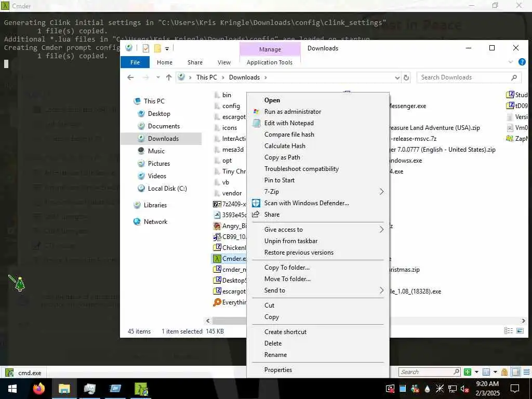Click Copy To folder entry
The height and width of the screenshot is (399, 532).
click(x=287, y=268)
